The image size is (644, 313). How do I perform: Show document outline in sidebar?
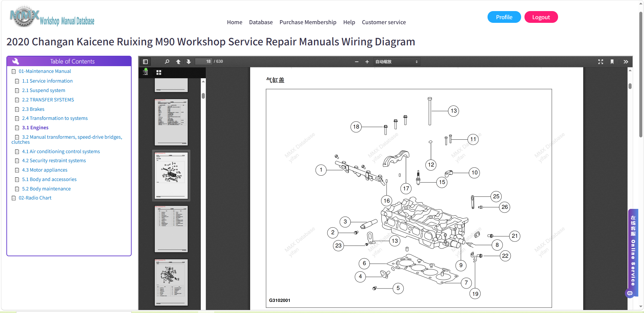click(145, 72)
